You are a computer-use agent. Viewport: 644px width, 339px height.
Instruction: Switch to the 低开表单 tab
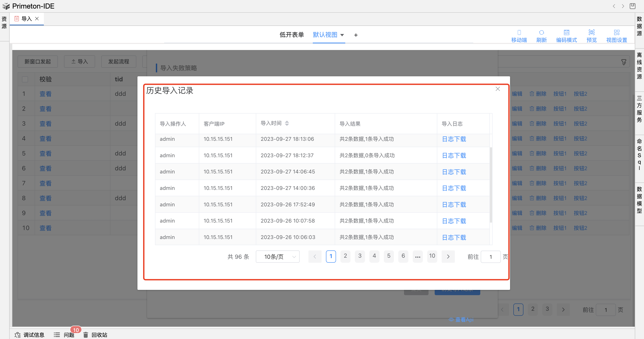click(292, 35)
